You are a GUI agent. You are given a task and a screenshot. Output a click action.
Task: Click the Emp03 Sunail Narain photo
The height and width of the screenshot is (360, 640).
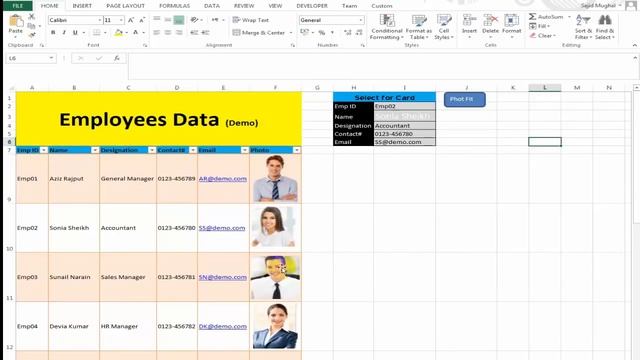[276, 278]
